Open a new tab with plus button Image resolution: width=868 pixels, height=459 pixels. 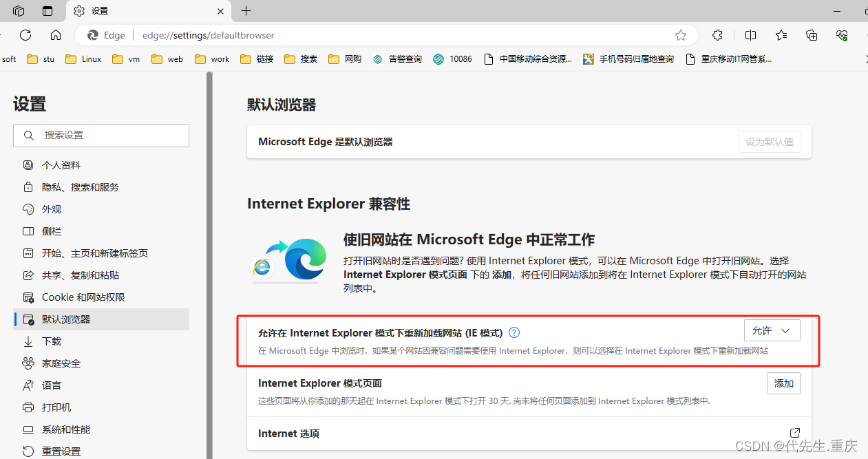point(246,11)
